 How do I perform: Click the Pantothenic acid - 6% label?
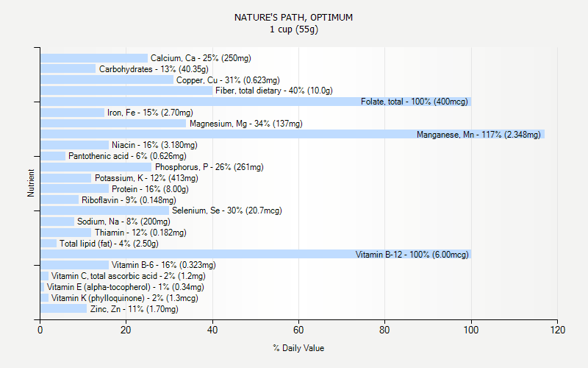click(x=127, y=156)
